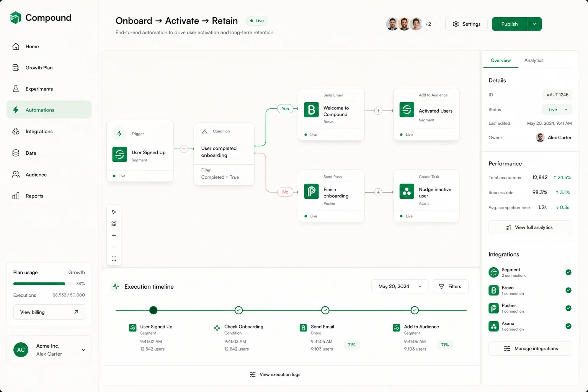Click the Condition node branch icon
Image resolution: width=588 pixels, height=392 pixels.
[x=205, y=131]
